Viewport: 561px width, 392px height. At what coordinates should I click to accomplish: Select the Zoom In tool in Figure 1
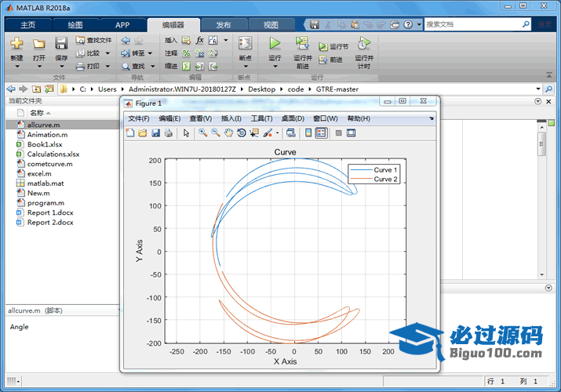point(203,133)
